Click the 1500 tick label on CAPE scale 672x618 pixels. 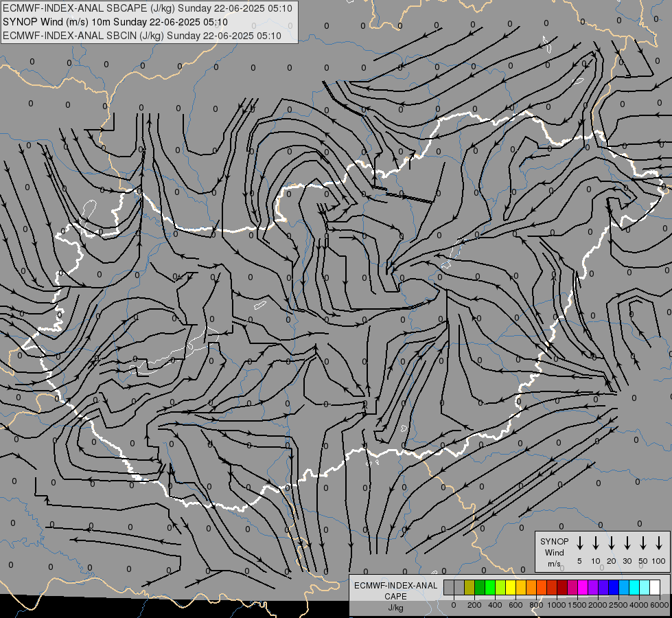[x=577, y=605]
